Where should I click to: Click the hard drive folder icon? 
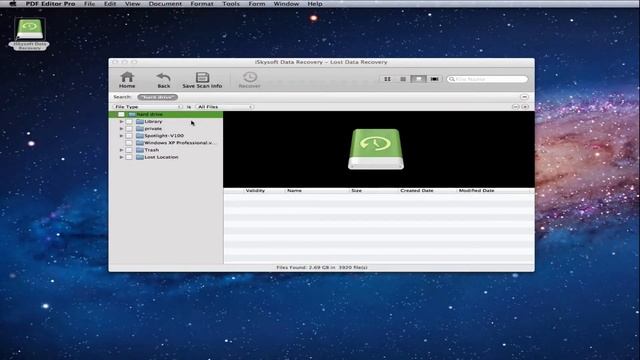(132, 114)
